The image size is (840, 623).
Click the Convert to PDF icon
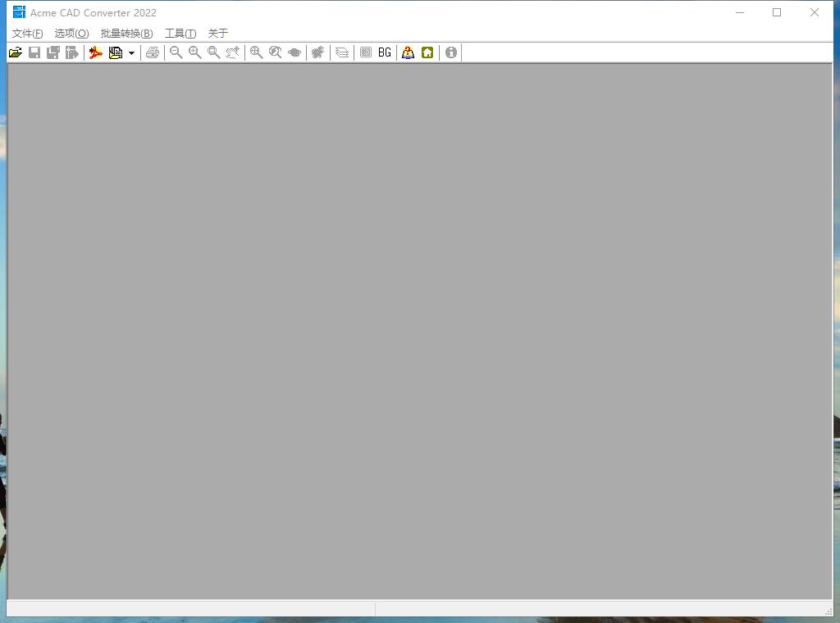coord(96,52)
